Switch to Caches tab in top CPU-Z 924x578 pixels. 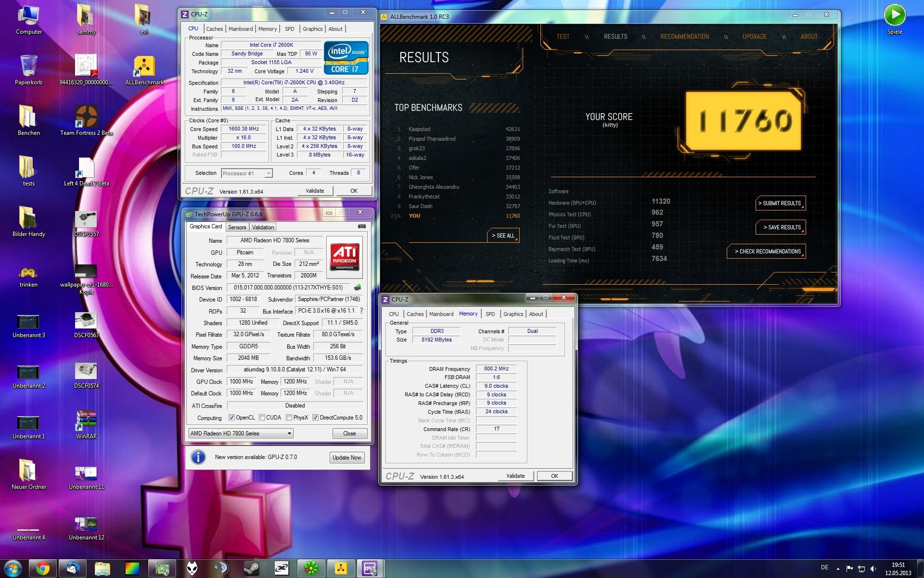[x=214, y=29]
